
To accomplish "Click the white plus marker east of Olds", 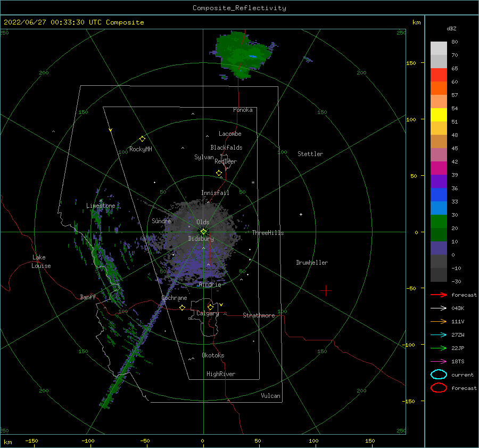I will (301, 214).
